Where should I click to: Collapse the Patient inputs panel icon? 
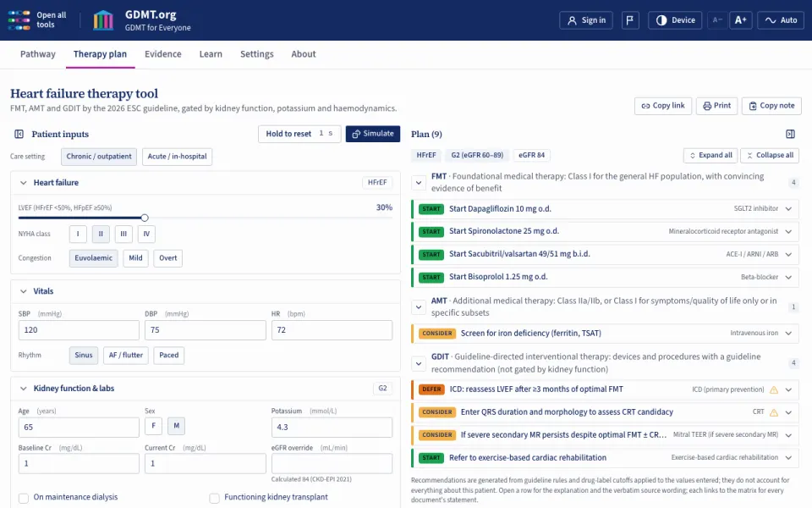point(19,135)
